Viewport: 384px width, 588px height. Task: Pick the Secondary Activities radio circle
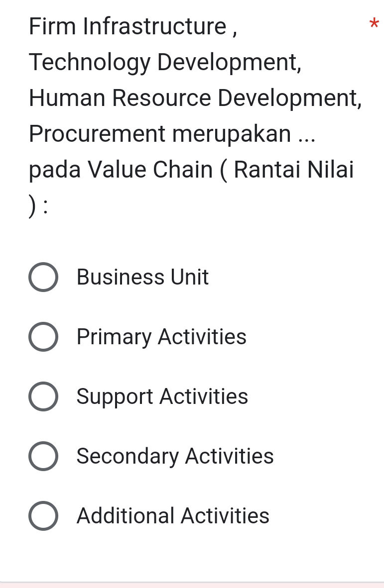click(x=43, y=456)
